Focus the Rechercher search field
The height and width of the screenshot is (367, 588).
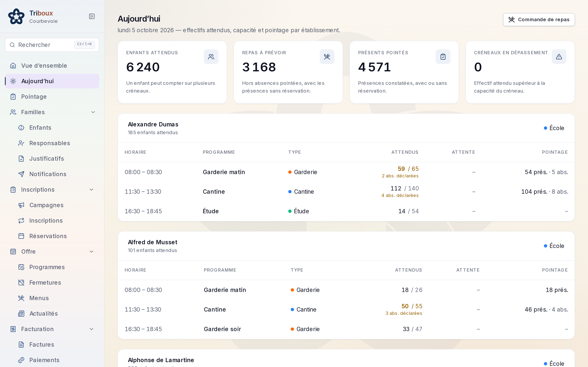pos(52,45)
